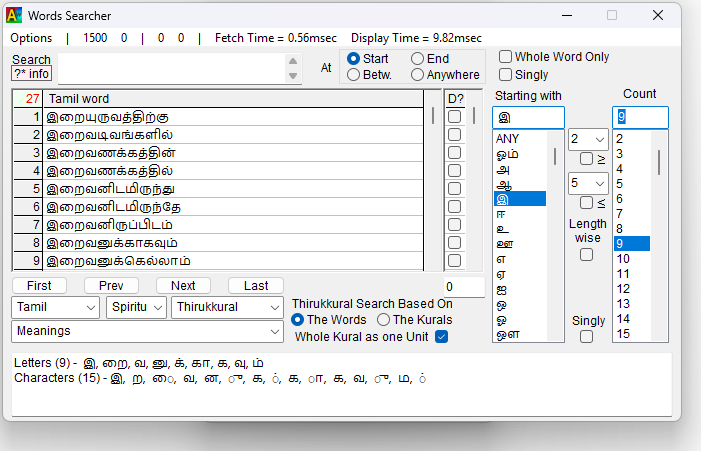Select ஔ in Starting with list
This screenshot has width=701, height=451.
(520, 334)
